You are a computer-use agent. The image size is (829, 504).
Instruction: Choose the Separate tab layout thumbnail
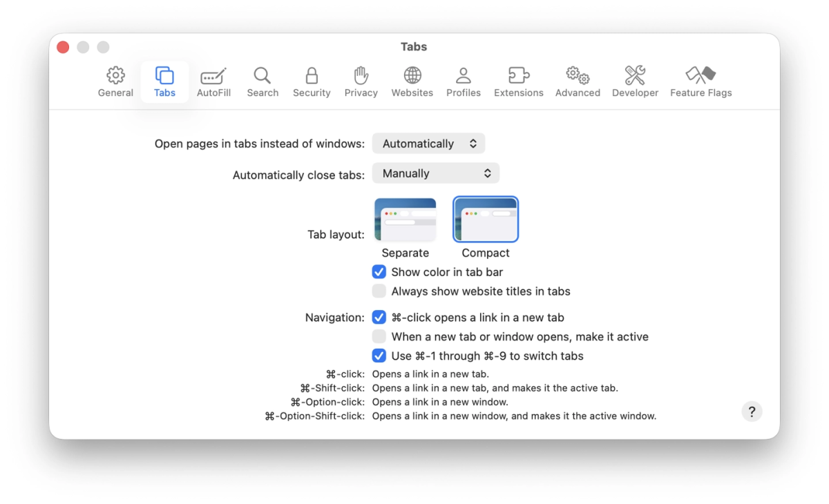coord(406,220)
